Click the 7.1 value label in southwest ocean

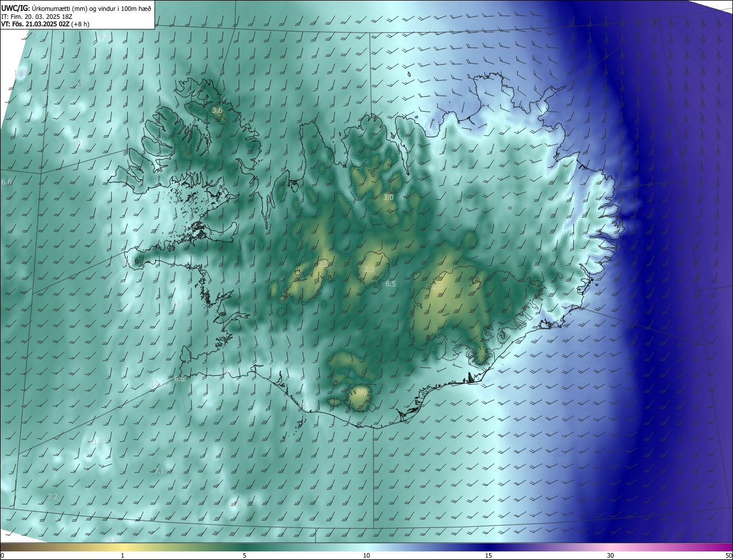click(159, 471)
